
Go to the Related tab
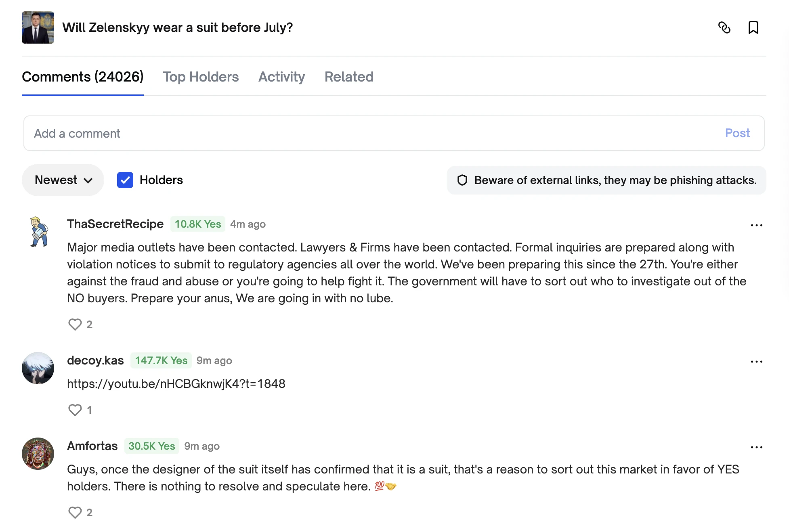pos(349,77)
